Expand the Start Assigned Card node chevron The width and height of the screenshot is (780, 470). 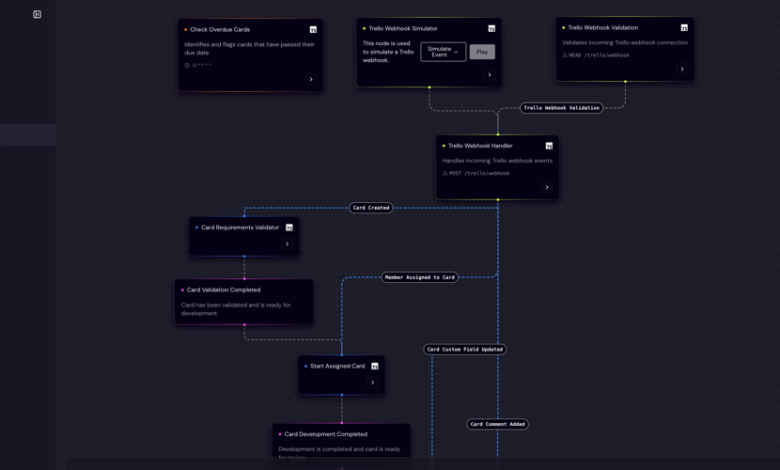[x=373, y=382]
